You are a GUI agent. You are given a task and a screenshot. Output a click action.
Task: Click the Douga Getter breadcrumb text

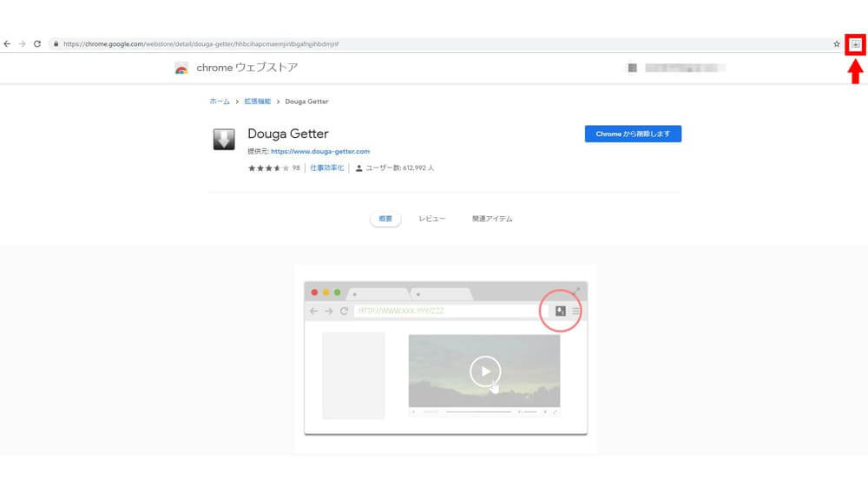pyautogui.click(x=306, y=102)
